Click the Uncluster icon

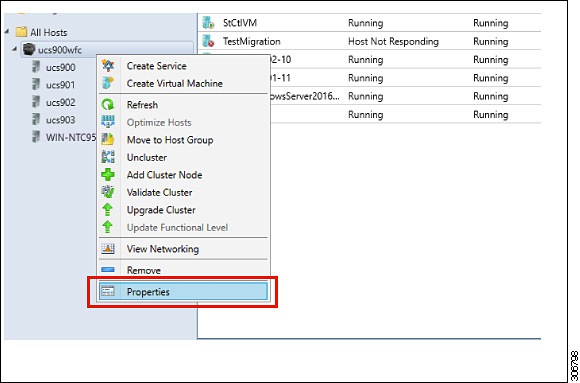coord(108,157)
